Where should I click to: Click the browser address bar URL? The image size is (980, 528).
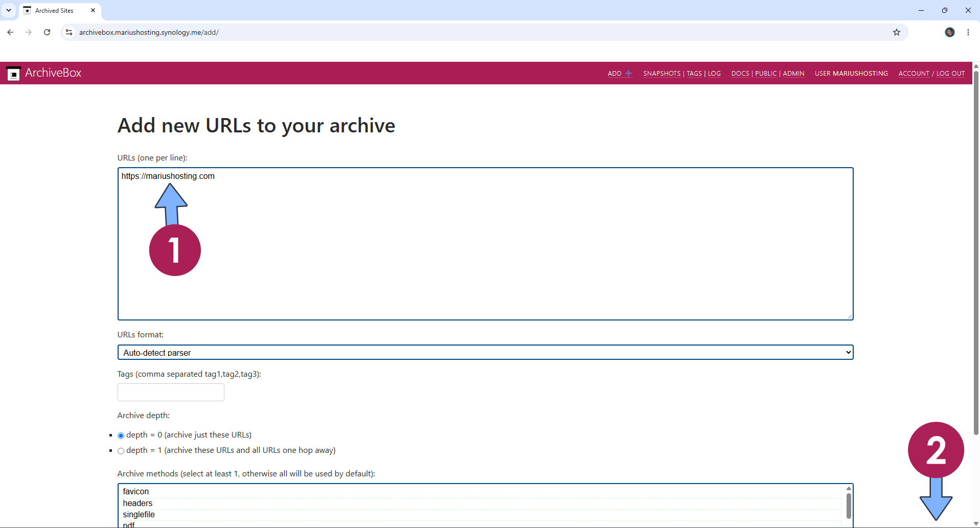tap(149, 32)
